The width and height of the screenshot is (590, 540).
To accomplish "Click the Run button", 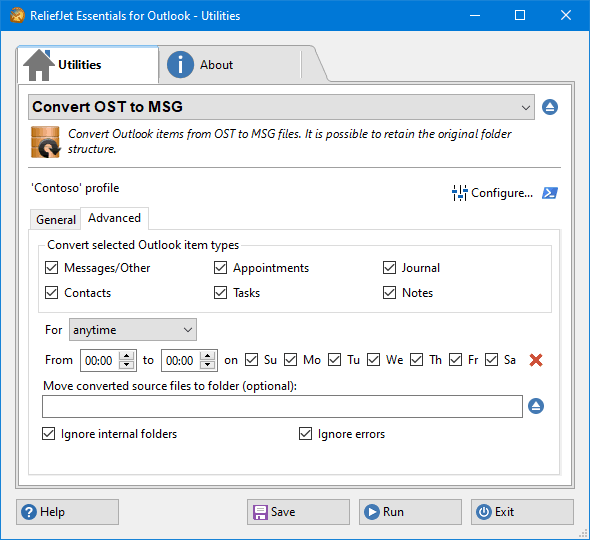I will click(x=410, y=512).
